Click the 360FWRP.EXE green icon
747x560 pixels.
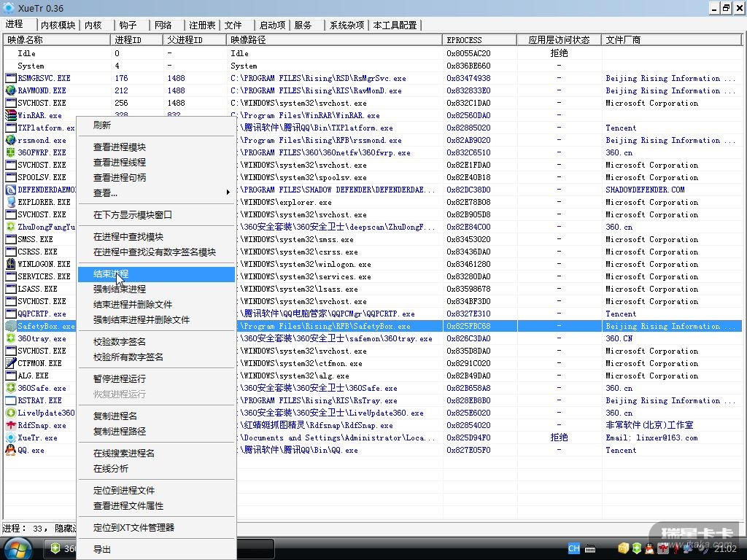10,152
